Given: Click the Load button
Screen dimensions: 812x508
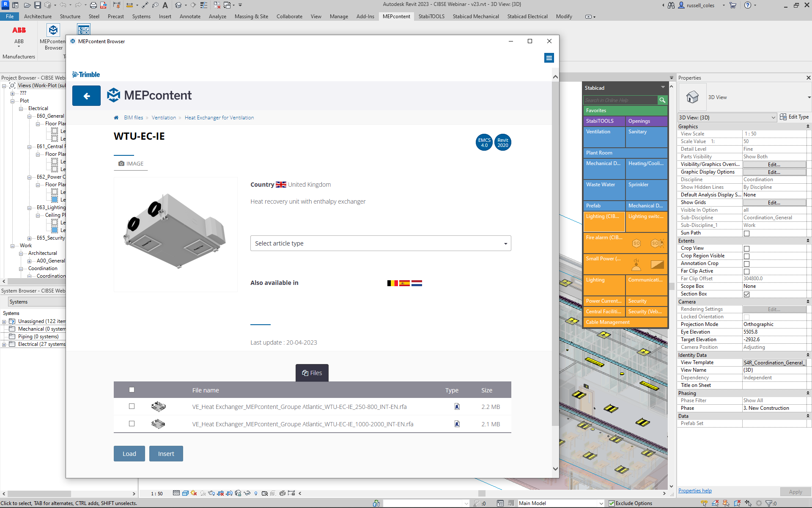Looking at the screenshot, I should 129,454.
